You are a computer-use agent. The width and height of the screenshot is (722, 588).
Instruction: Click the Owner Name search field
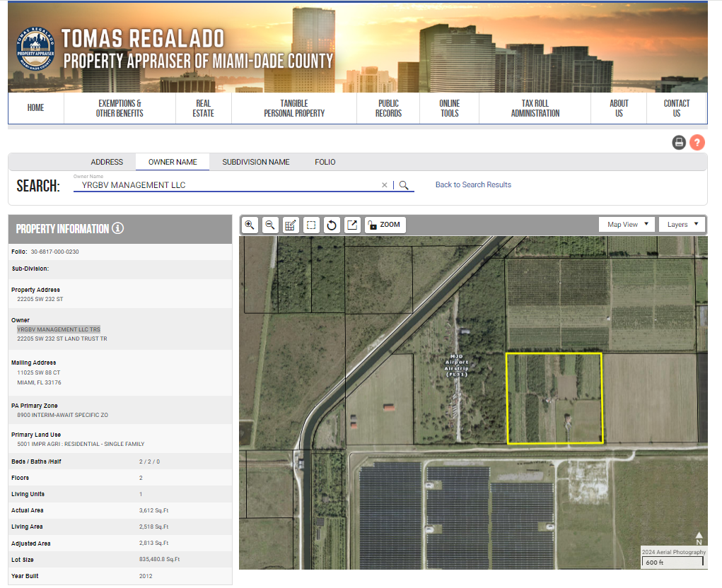226,185
